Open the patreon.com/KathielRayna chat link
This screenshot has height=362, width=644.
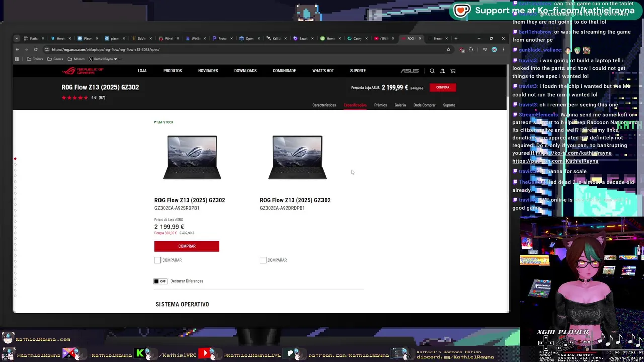coord(555,161)
